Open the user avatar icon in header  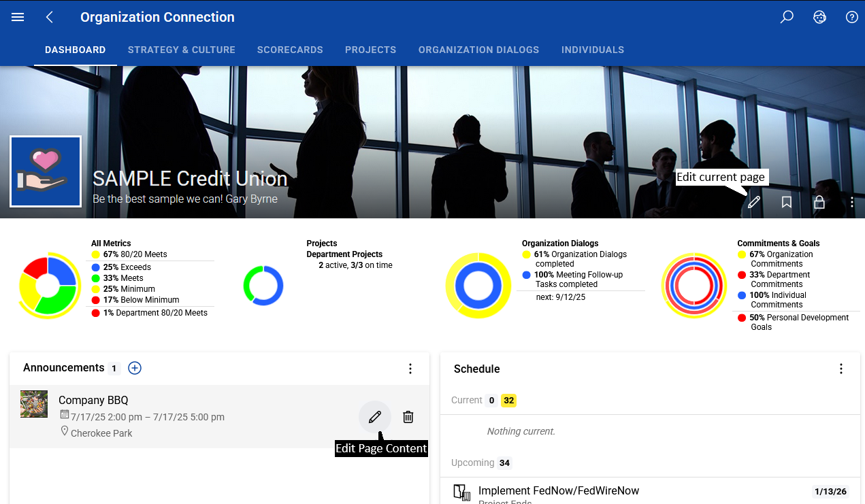pyautogui.click(x=819, y=18)
